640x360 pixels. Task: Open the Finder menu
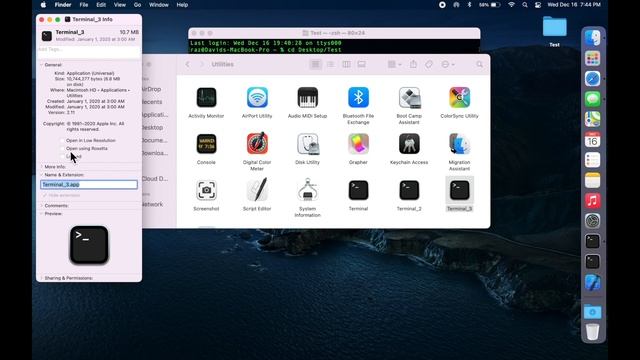63,5
